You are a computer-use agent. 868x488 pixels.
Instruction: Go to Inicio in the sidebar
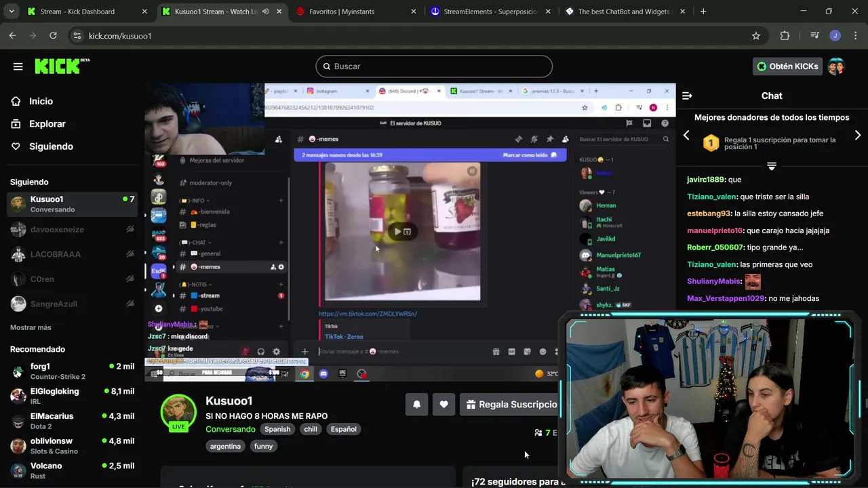point(41,101)
